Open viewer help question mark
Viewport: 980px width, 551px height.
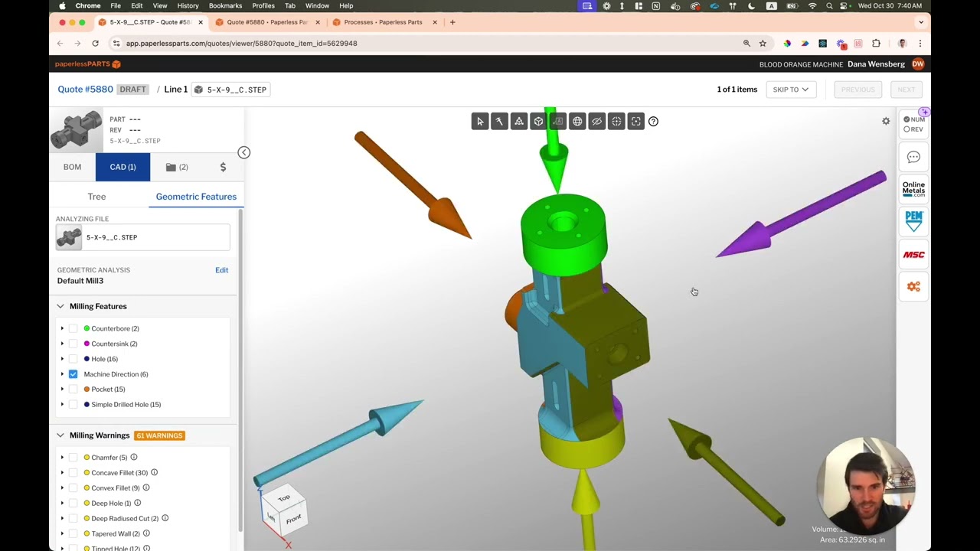point(653,122)
